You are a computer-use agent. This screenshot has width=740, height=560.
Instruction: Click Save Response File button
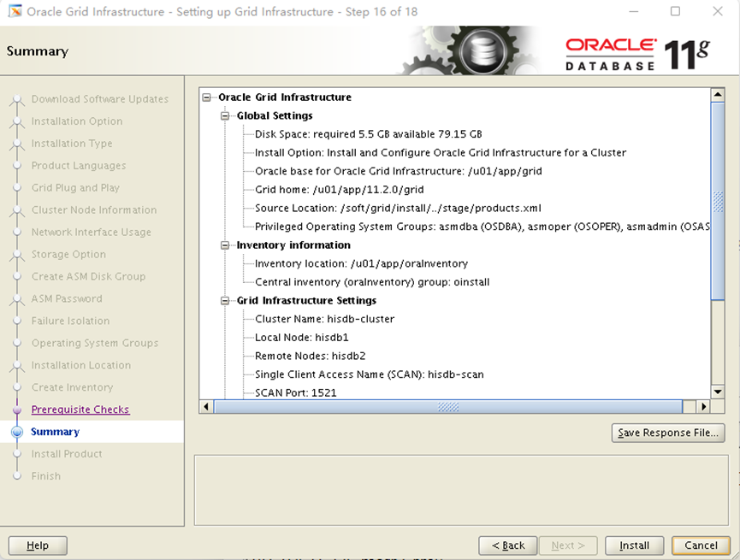pyautogui.click(x=668, y=433)
